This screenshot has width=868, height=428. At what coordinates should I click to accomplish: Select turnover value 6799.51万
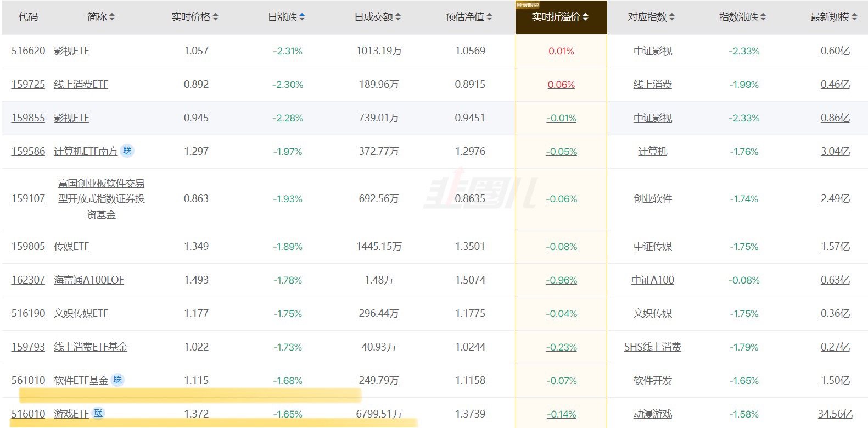coord(379,414)
